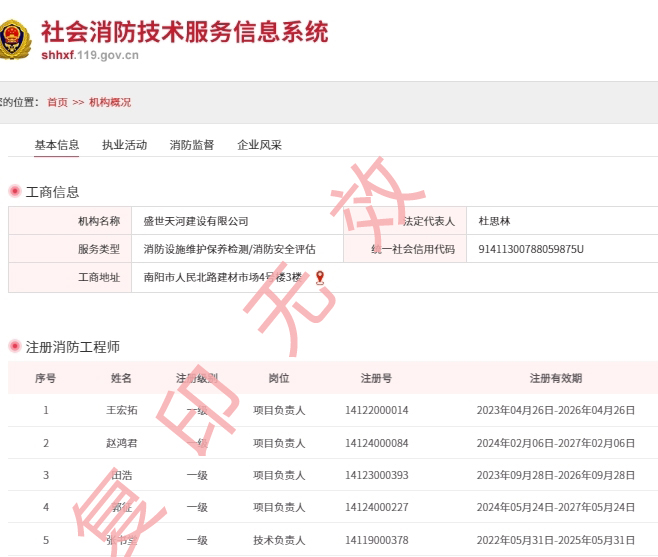Click legal representative name 杜思林

tap(494, 221)
